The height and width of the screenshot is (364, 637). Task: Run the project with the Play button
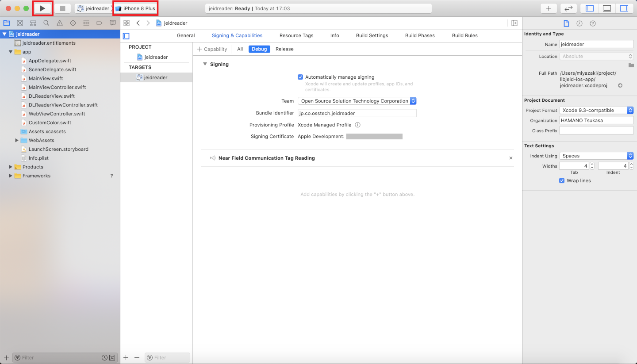(x=42, y=8)
